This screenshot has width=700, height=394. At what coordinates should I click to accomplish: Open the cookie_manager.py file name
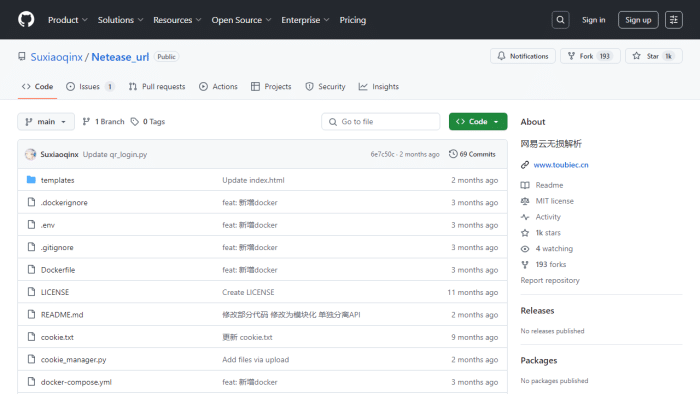74,359
